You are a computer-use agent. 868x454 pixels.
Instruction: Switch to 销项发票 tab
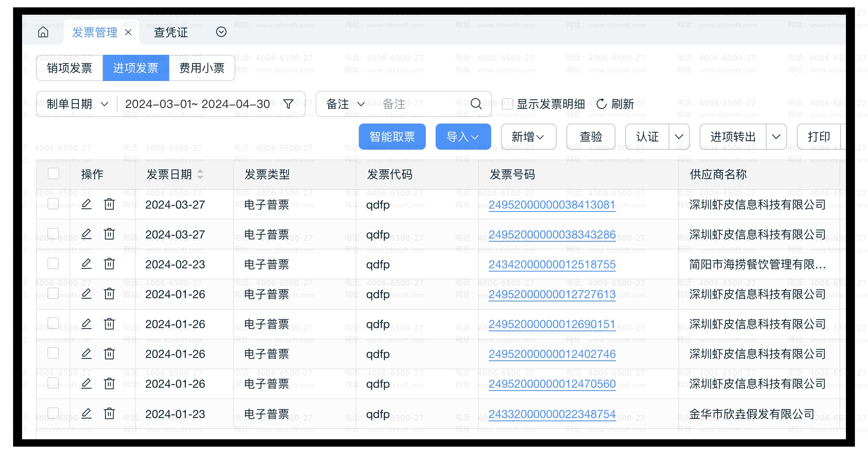coord(69,68)
